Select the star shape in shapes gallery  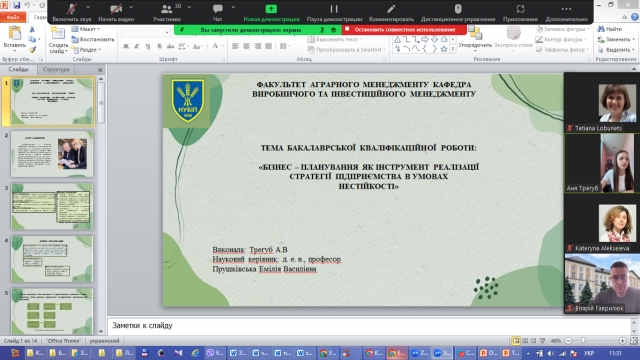(444, 49)
